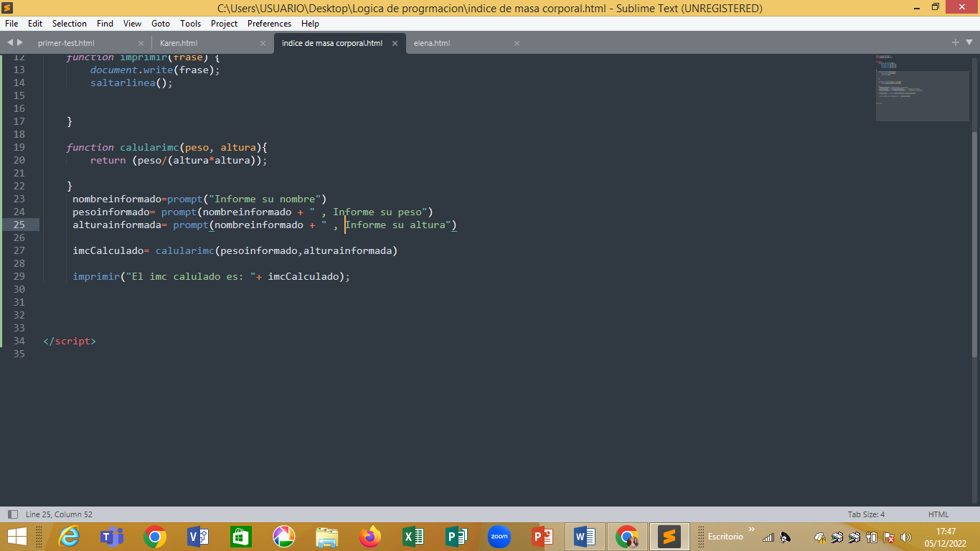
Task: Go to previous tab with left arrow
Action: coord(10,42)
